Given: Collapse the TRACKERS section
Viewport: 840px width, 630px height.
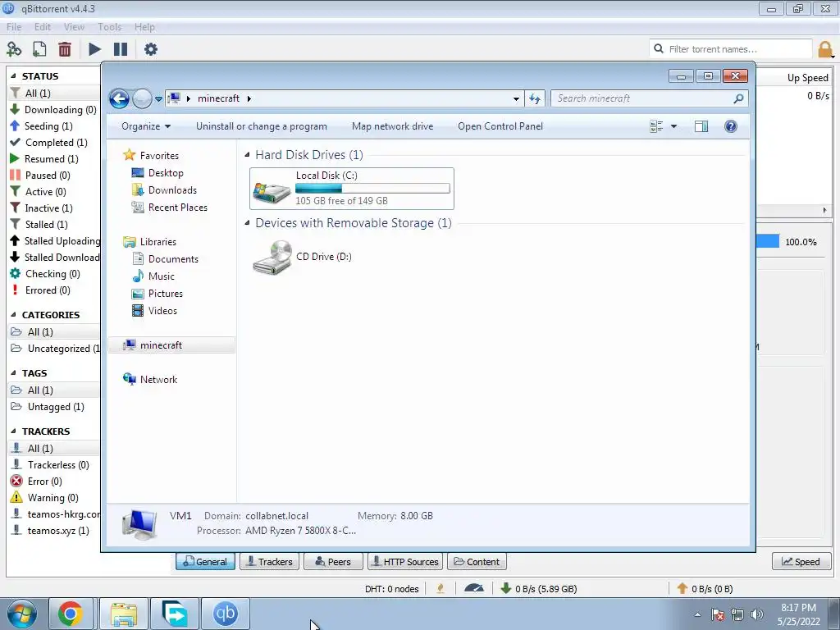Looking at the screenshot, I should point(13,431).
